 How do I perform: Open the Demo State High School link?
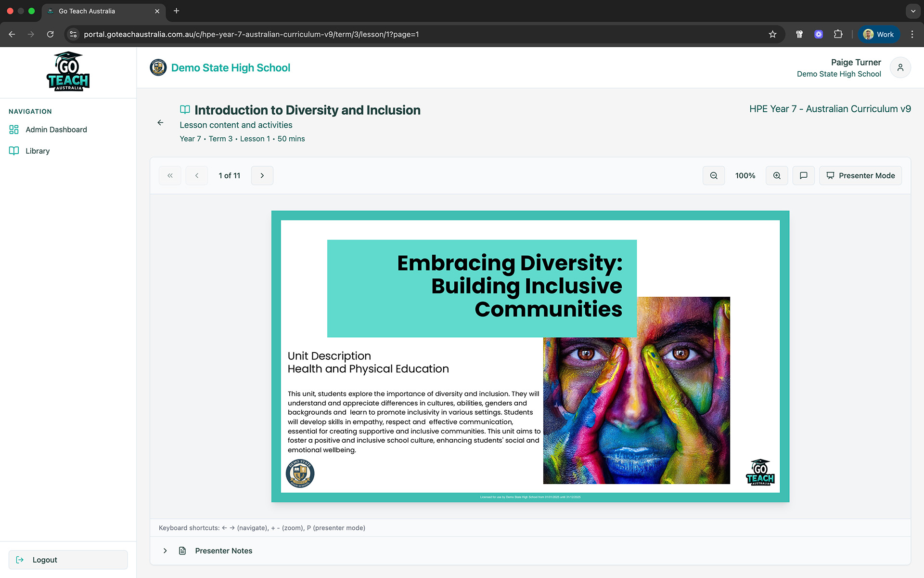(231, 67)
